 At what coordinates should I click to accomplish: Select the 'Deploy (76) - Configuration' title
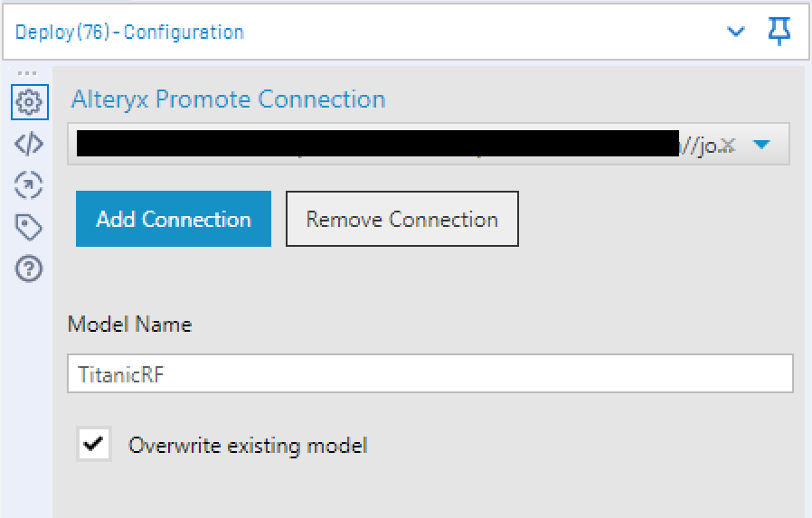(129, 32)
